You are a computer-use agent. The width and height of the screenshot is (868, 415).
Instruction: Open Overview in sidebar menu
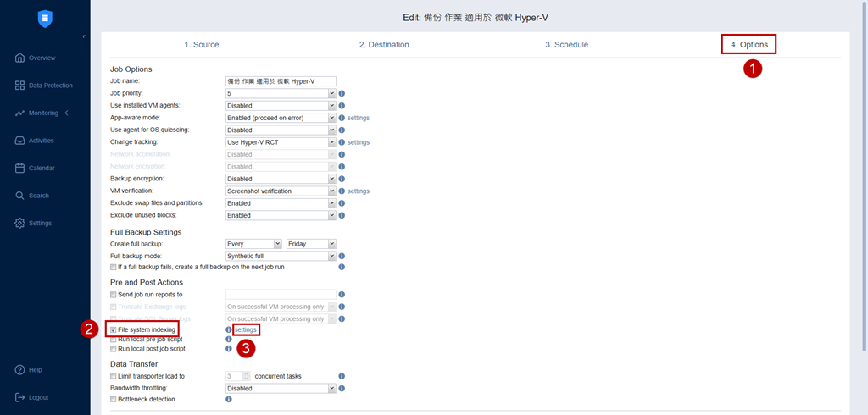tap(42, 58)
